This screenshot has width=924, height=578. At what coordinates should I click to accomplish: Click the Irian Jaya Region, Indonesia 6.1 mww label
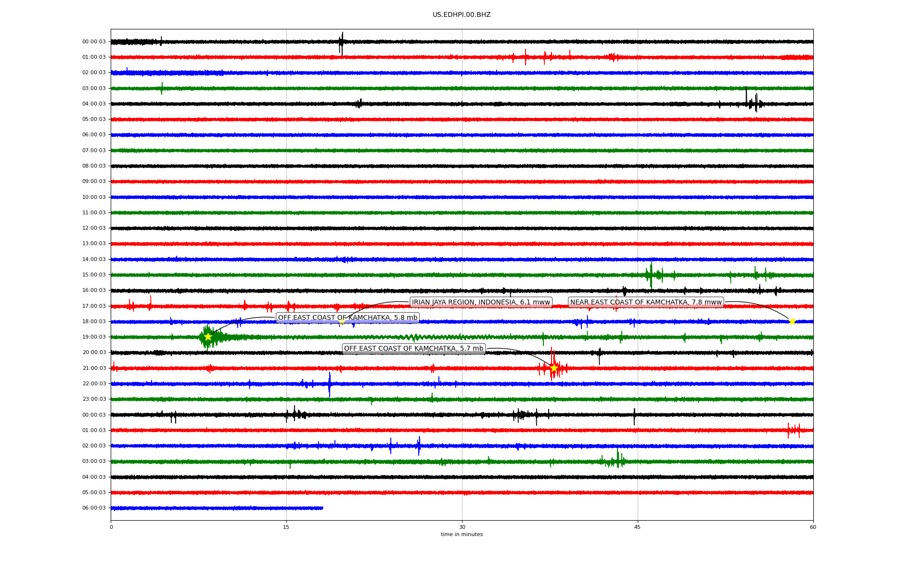pos(481,302)
